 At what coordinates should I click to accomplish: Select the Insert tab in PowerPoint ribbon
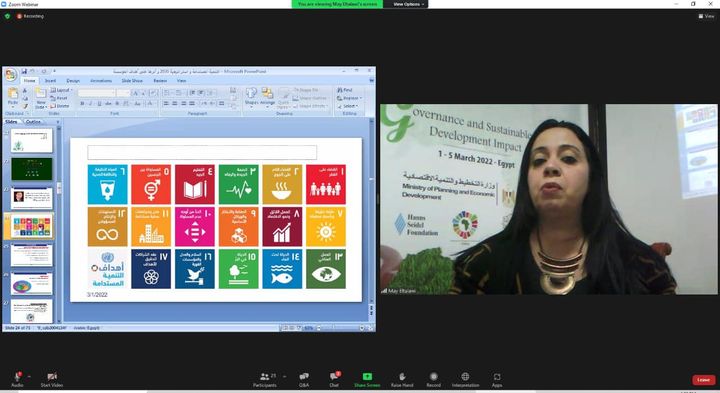coord(51,81)
